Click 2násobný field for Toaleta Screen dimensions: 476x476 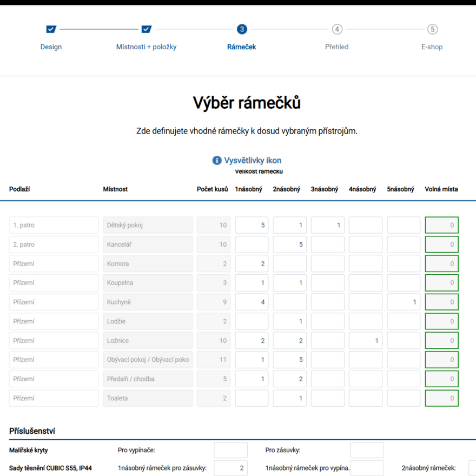point(289,398)
